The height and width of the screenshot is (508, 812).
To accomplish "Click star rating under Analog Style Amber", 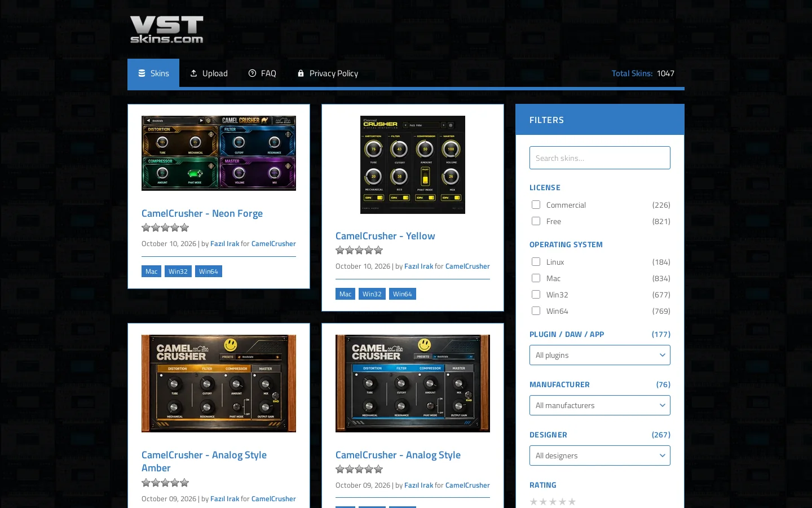I will click(165, 483).
